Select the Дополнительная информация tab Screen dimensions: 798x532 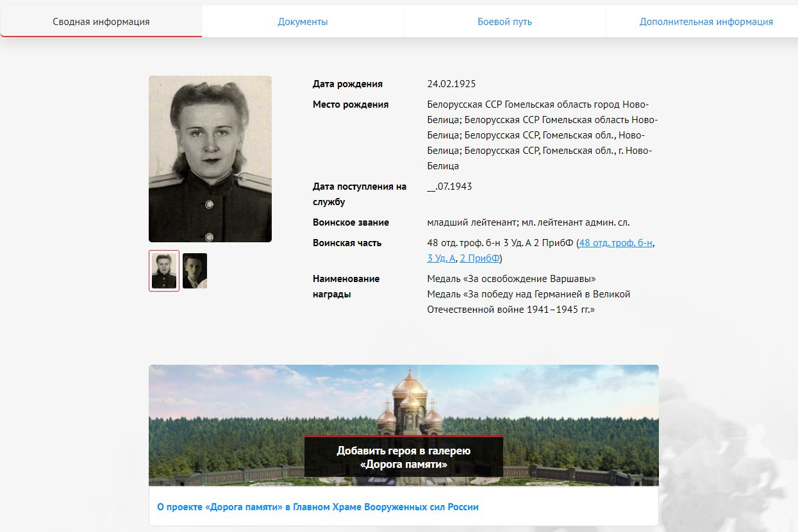point(706,22)
